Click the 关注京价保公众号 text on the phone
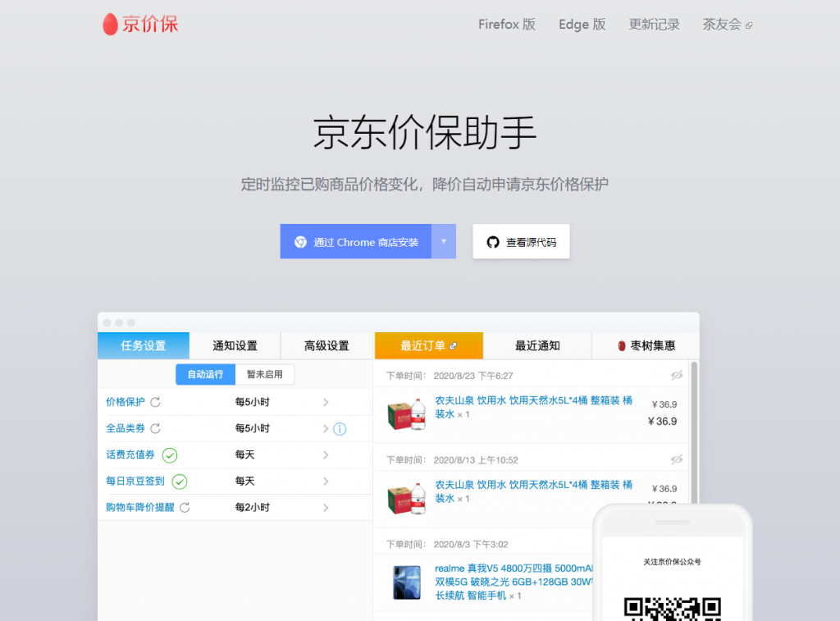 pos(673,562)
